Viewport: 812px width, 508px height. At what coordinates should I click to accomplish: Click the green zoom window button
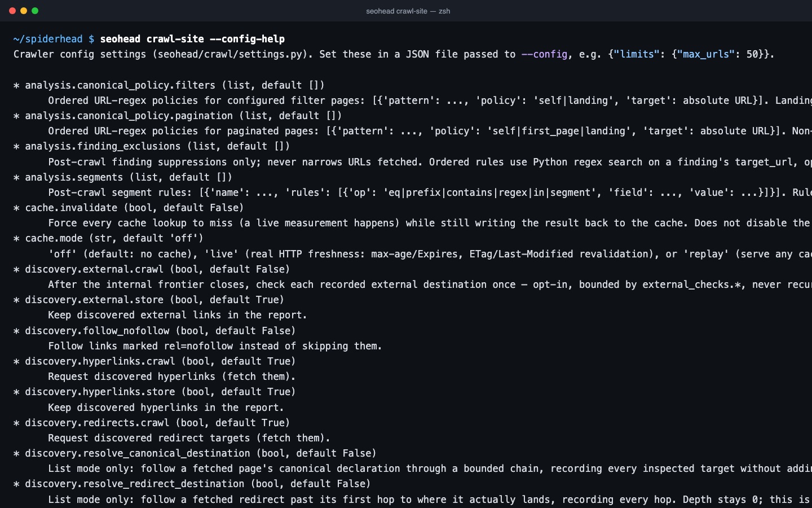click(x=35, y=11)
